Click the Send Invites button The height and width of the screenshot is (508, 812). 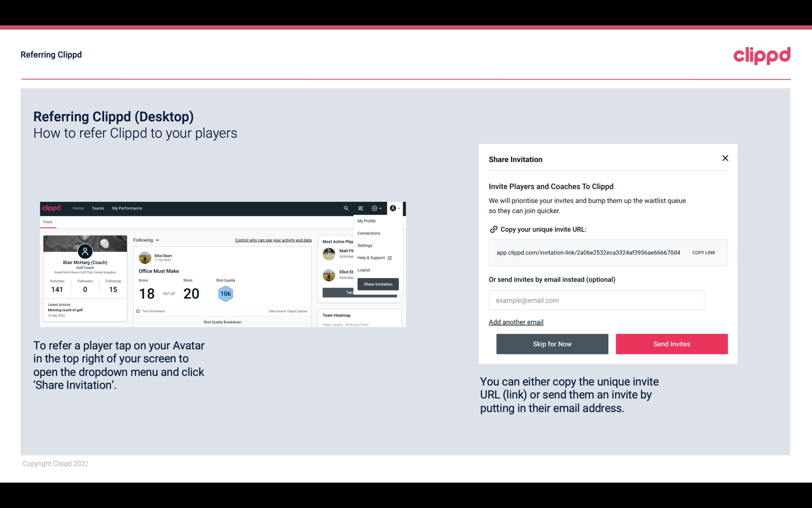pyautogui.click(x=672, y=343)
